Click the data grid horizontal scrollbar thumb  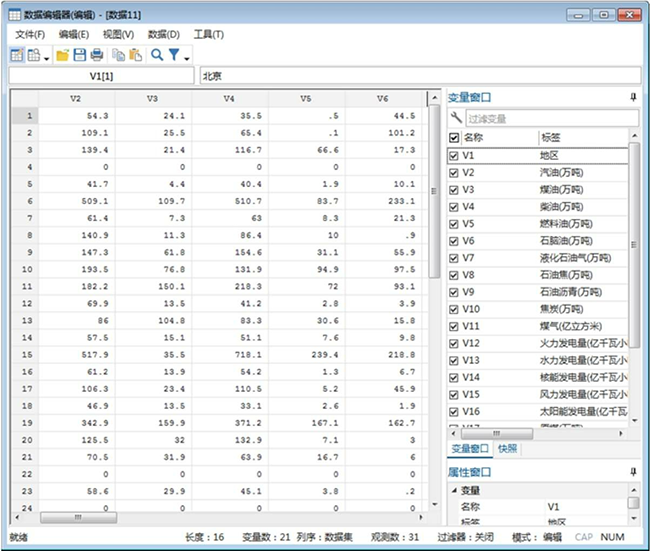tap(78, 517)
